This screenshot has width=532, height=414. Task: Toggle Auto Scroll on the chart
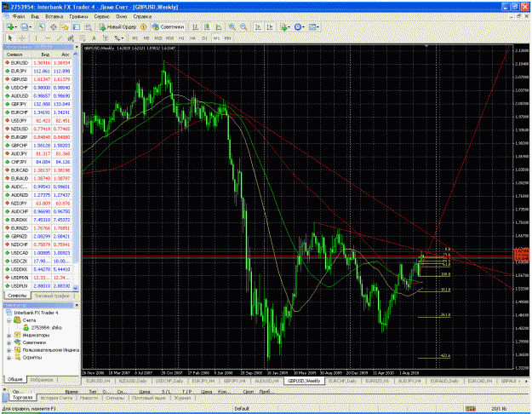click(258, 26)
